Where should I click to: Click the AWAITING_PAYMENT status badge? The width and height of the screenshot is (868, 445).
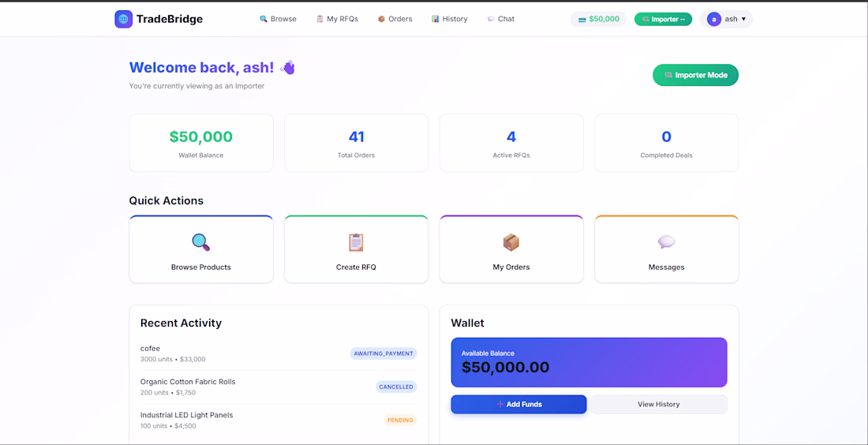pos(383,353)
